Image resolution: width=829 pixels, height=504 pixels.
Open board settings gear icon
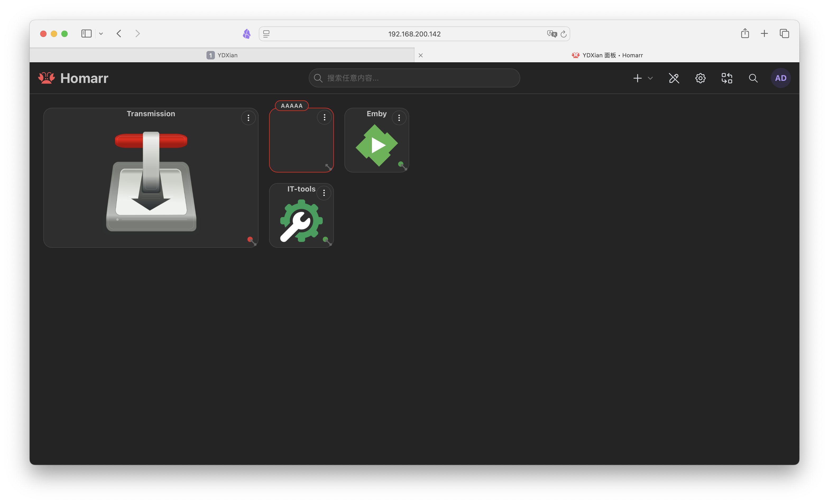click(701, 78)
